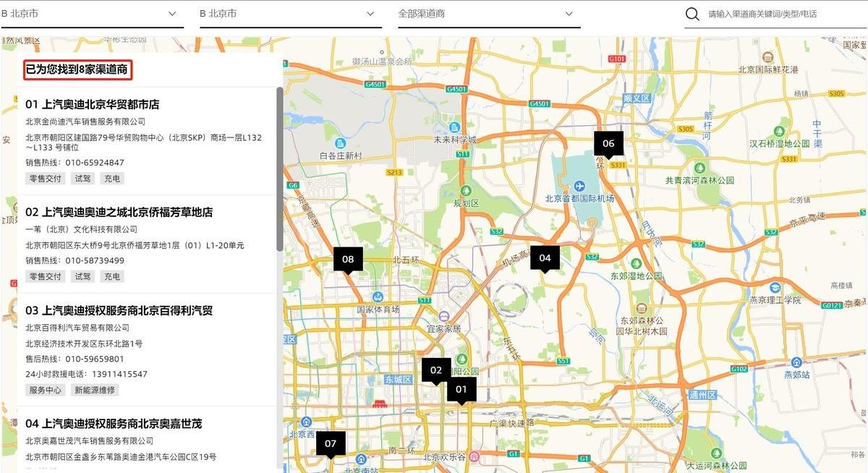Select map marker 07
The height and width of the screenshot is (473, 868).
pyautogui.click(x=331, y=444)
